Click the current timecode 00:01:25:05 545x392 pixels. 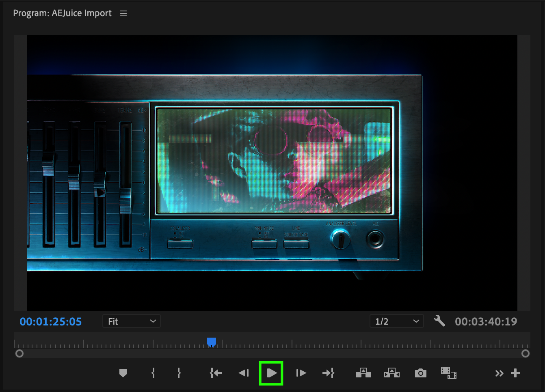pyautogui.click(x=51, y=322)
